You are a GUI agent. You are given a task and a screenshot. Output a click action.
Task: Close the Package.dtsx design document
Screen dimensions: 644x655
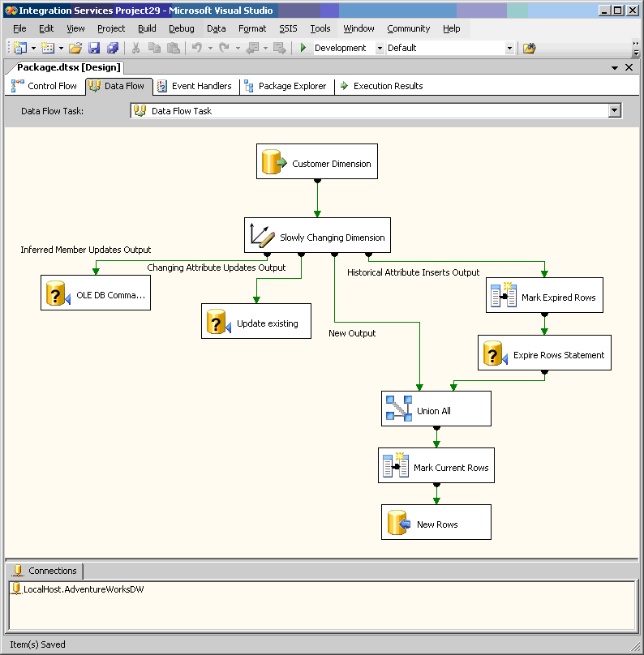pos(629,67)
